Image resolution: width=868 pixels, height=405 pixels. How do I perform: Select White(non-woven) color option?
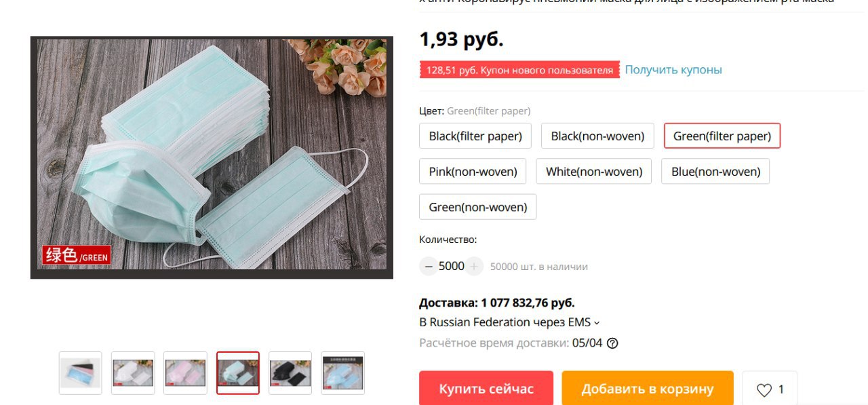tap(594, 171)
